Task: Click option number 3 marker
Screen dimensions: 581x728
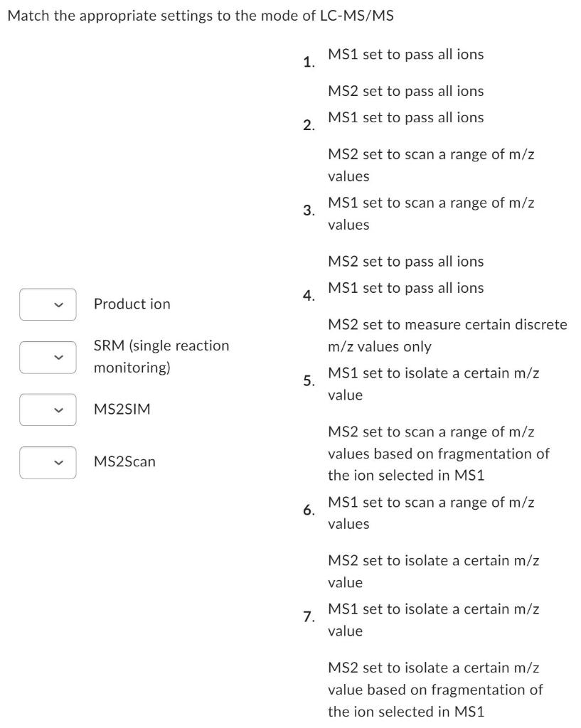Action: (x=309, y=210)
